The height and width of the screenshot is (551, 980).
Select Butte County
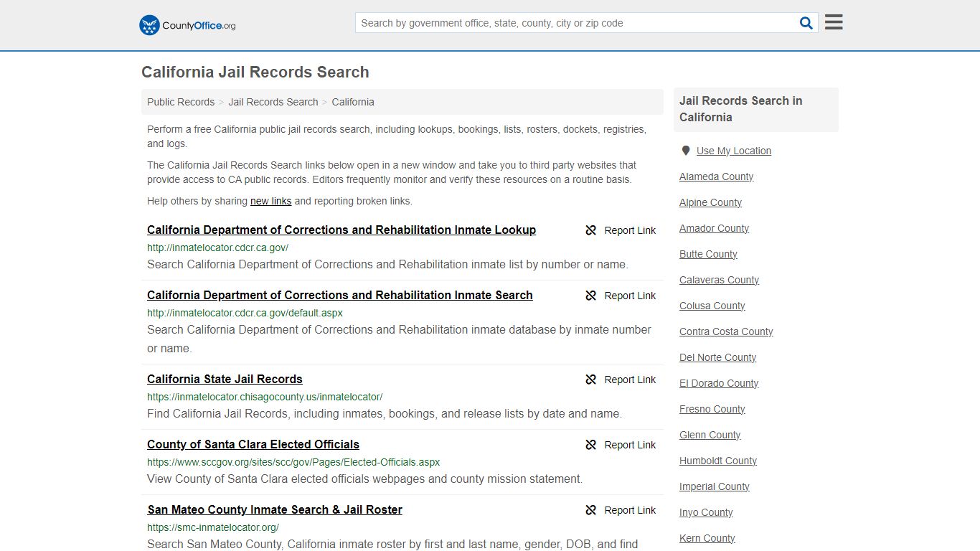pos(709,254)
